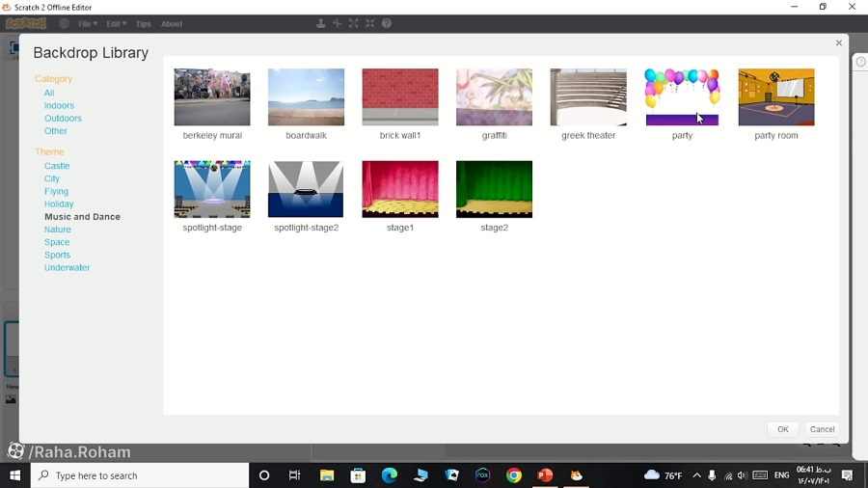868x488 pixels.
Task: Select the party balloons backdrop
Action: (682, 97)
